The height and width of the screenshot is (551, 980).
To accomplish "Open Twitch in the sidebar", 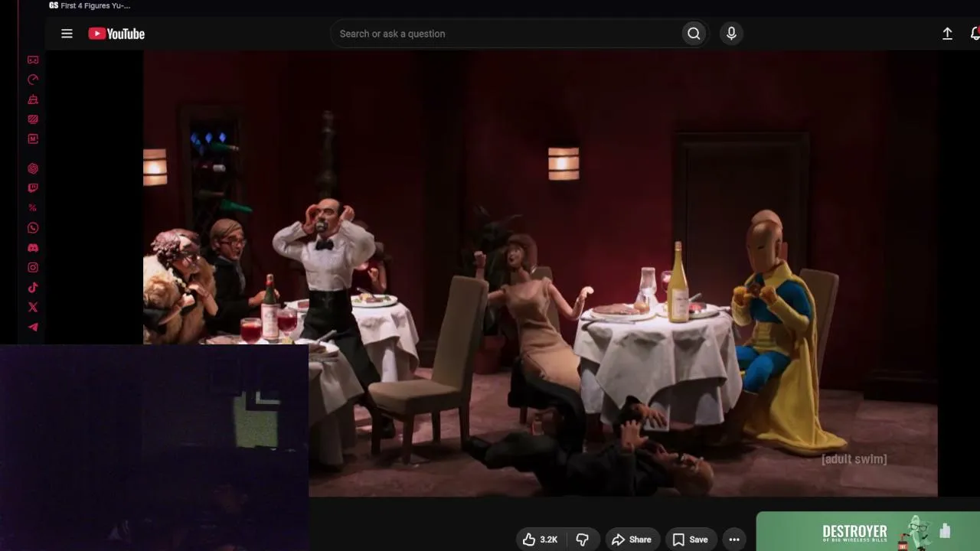I will point(33,188).
